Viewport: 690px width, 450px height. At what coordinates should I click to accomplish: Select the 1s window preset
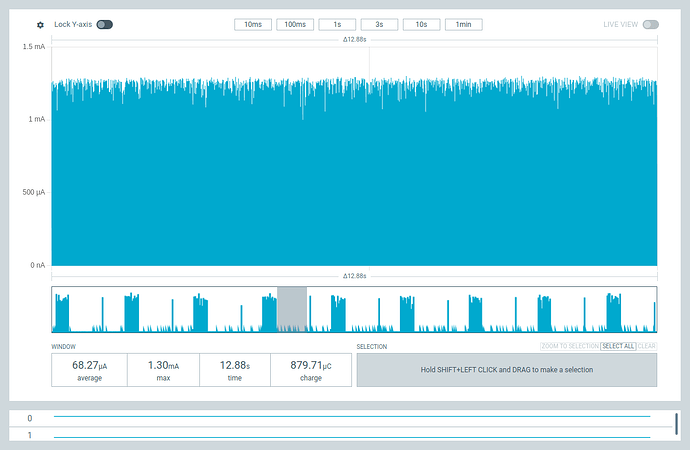pyautogui.click(x=337, y=24)
